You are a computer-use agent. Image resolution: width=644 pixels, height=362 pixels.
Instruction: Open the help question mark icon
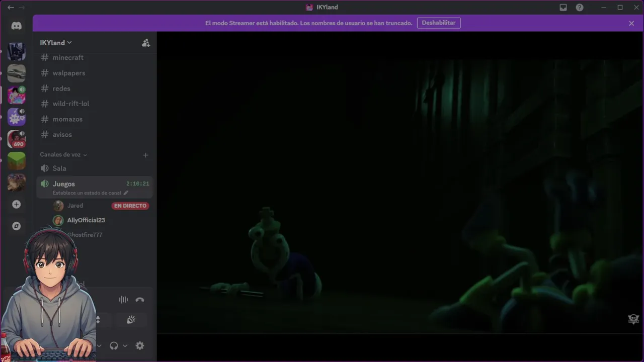point(580,8)
